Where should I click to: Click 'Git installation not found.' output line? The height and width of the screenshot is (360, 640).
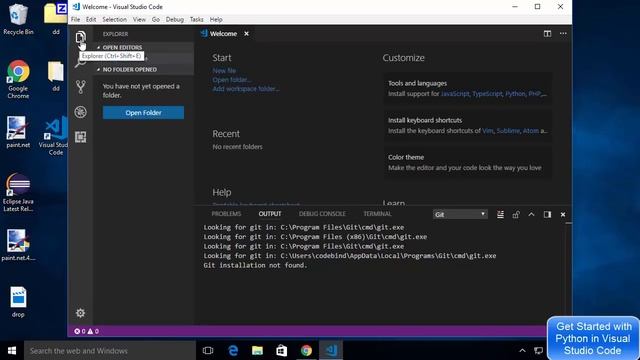255,265
